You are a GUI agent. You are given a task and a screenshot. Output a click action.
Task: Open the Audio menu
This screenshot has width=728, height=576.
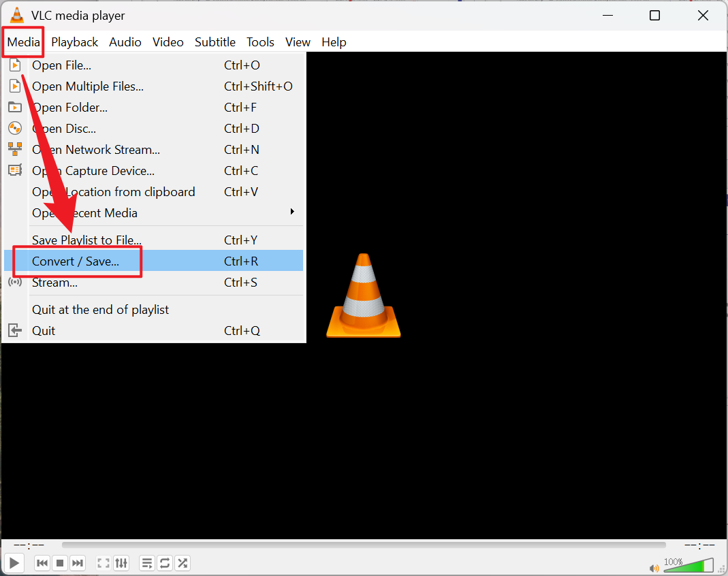125,42
